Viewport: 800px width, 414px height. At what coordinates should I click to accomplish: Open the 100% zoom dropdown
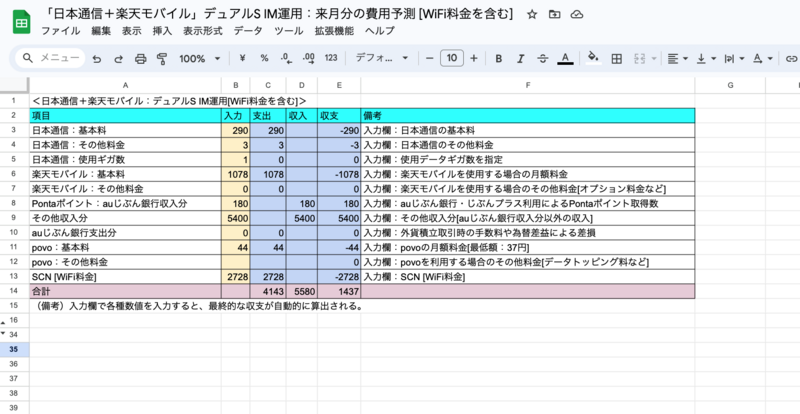199,59
